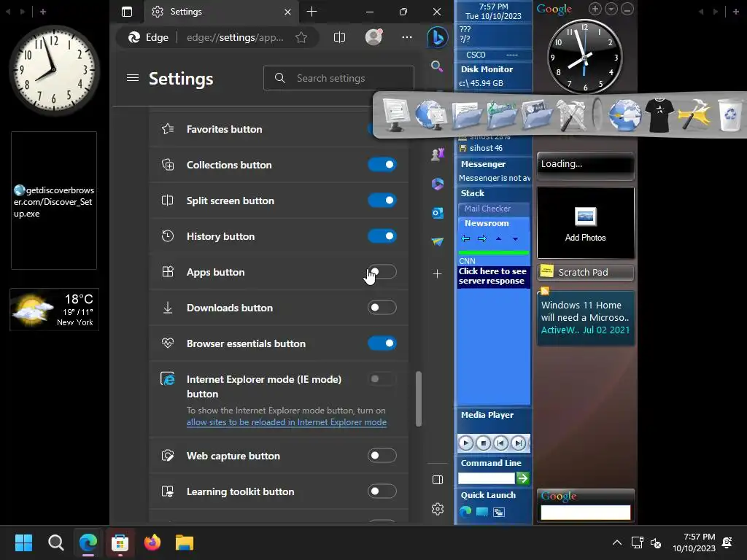Open the tab actions menu icon
This screenshot has height=560, width=747.
[127, 12]
